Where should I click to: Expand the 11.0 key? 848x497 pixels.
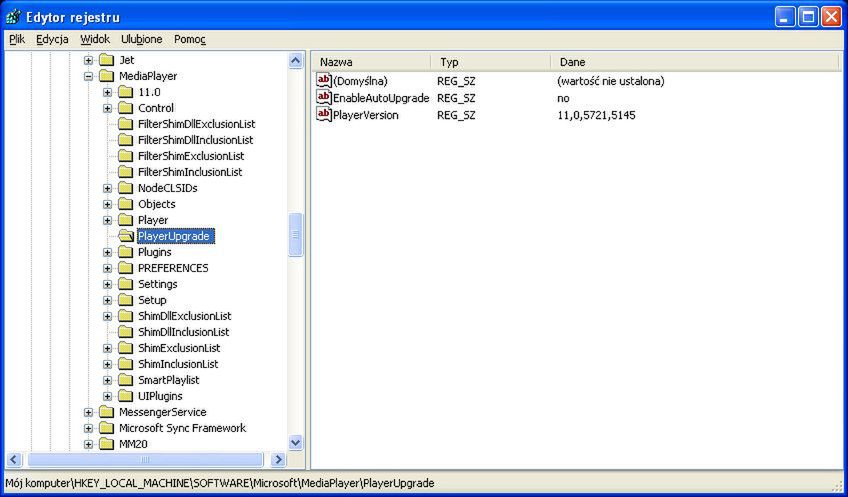tap(107, 92)
